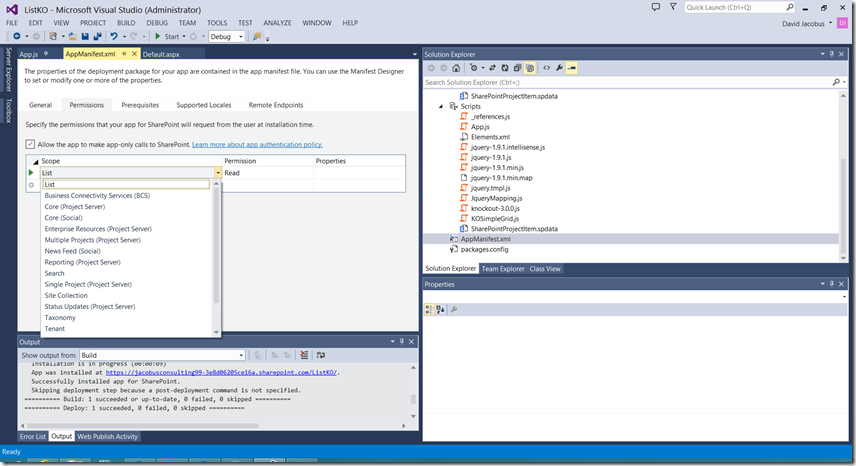Select packages.config in Solution Explorer
Screen dimensions: 856x466
[484, 249]
